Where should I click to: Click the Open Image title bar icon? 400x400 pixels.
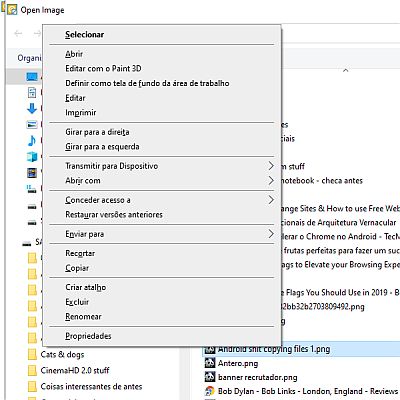(x=12, y=10)
